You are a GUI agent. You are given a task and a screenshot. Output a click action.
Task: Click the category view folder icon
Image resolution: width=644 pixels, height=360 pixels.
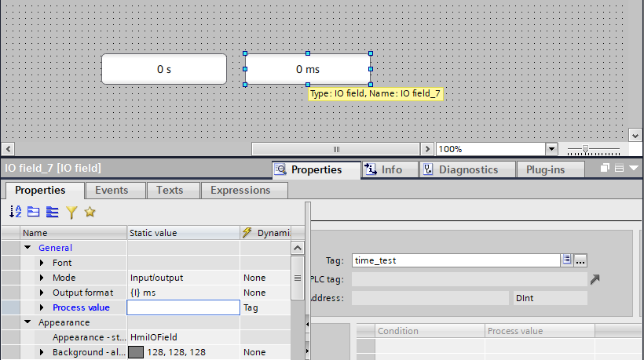[x=33, y=212]
